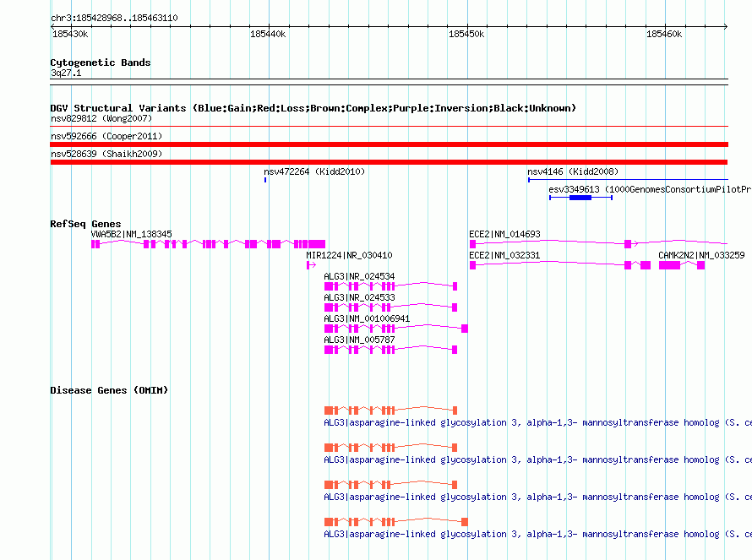
Task: Click the MIR1224 magenta arrow glyph
Action: tap(311, 265)
